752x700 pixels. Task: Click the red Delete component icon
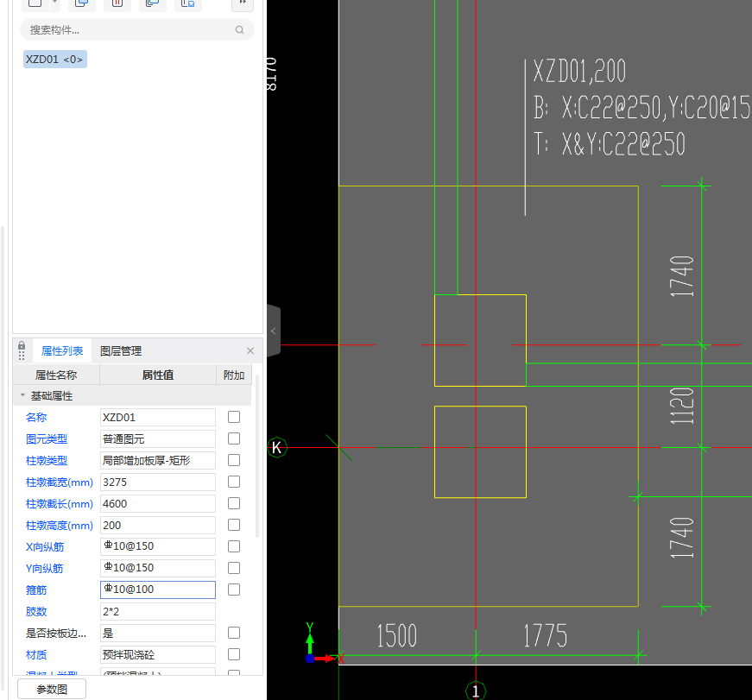coord(117,3)
